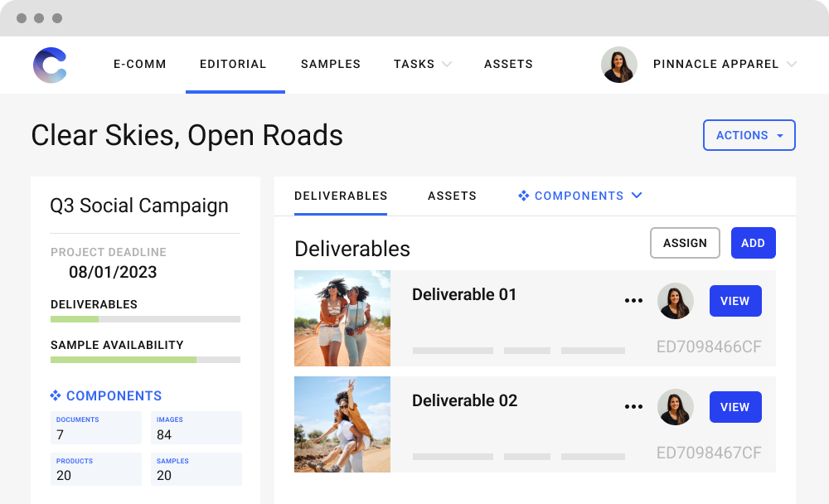The height and width of the screenshot is (504, 829).
Task: Click the user profile avatar in header
Action: [x=618, y=65]
